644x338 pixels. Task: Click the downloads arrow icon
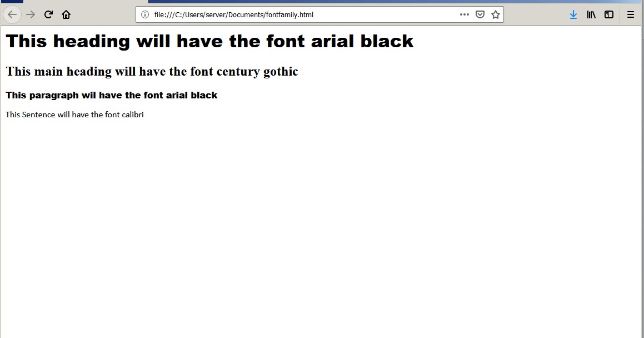573,14
